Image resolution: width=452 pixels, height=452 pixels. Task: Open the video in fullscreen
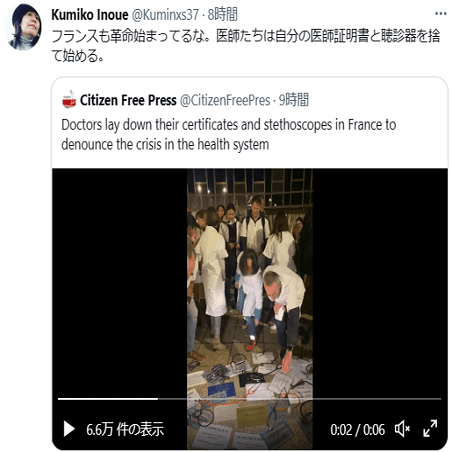click(430, 429)
